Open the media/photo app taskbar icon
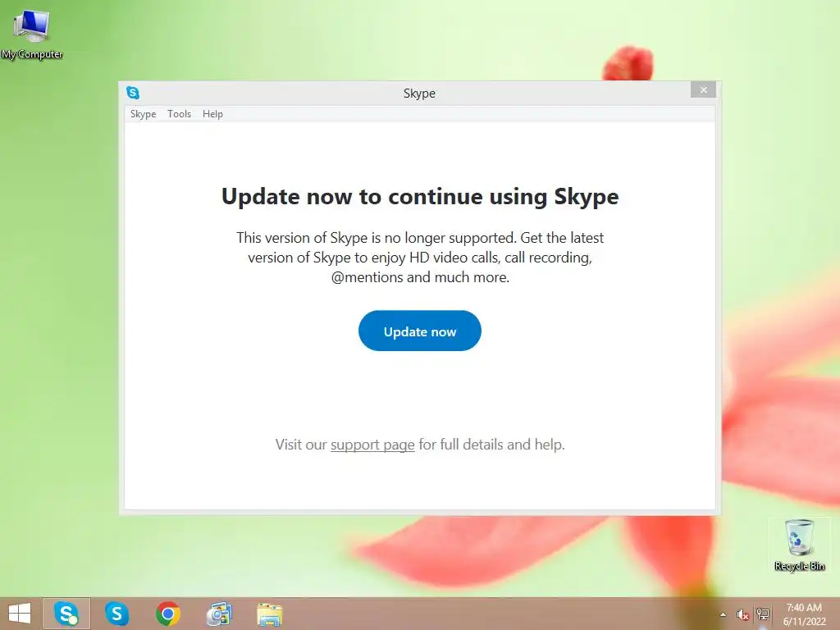This screenshot has width=840, height=630. coord(219,614)
